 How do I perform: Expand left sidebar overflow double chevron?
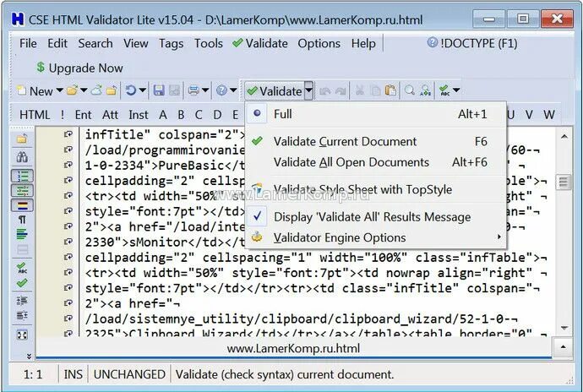[x=29, y=357]
